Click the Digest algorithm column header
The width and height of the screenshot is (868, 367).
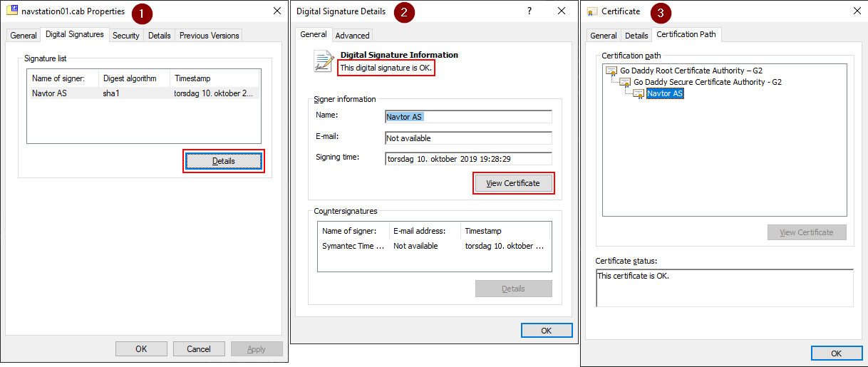click(x=134, y=78)
